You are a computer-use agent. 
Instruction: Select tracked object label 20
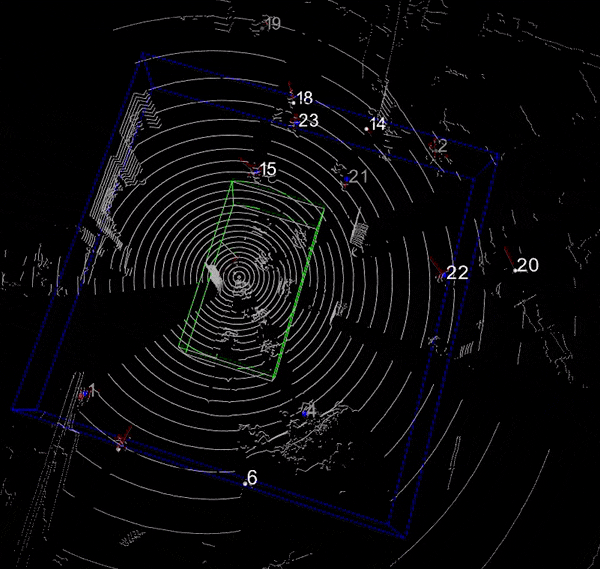[x=528, y=265]
